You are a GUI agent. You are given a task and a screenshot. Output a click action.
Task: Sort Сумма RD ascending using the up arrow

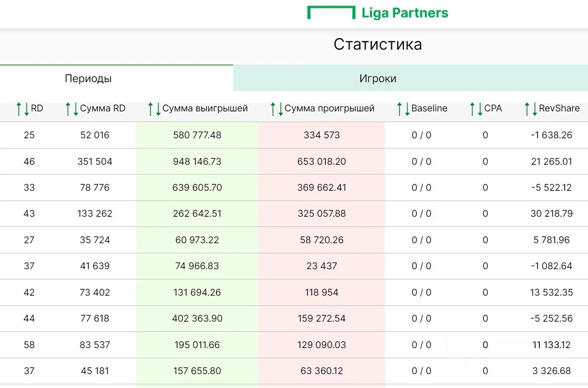click(x=68, y=109)
